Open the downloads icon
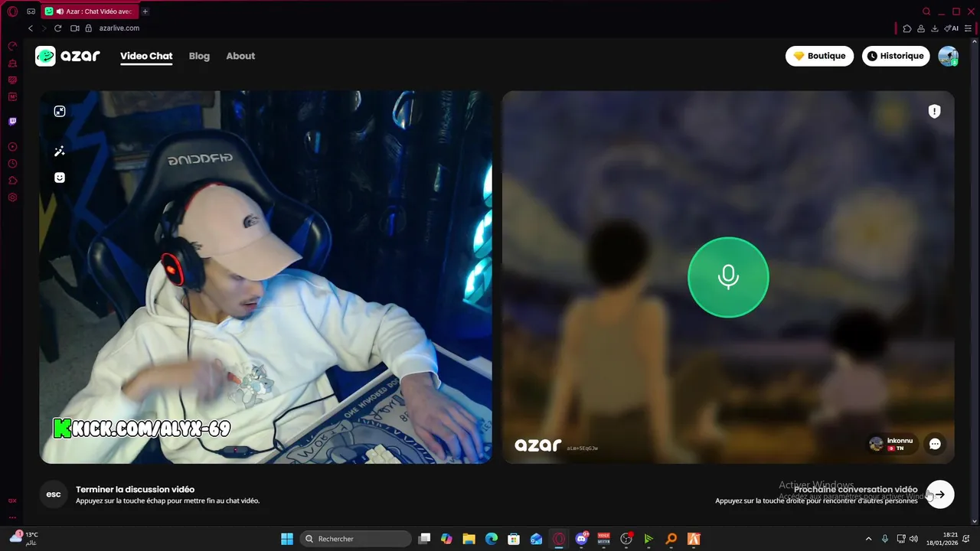Viewport: 980px width, 551px height. pyautogui.click(x=935, y=28)
